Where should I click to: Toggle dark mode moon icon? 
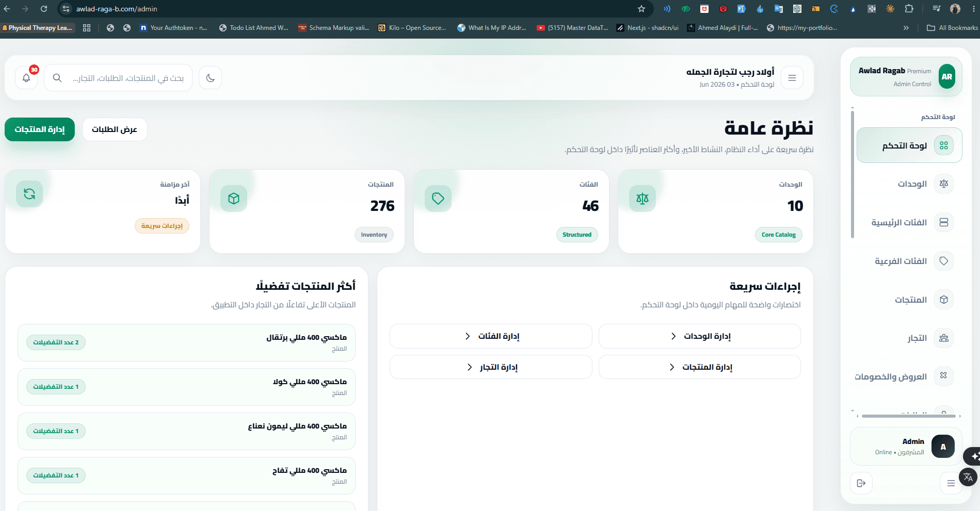210,78
